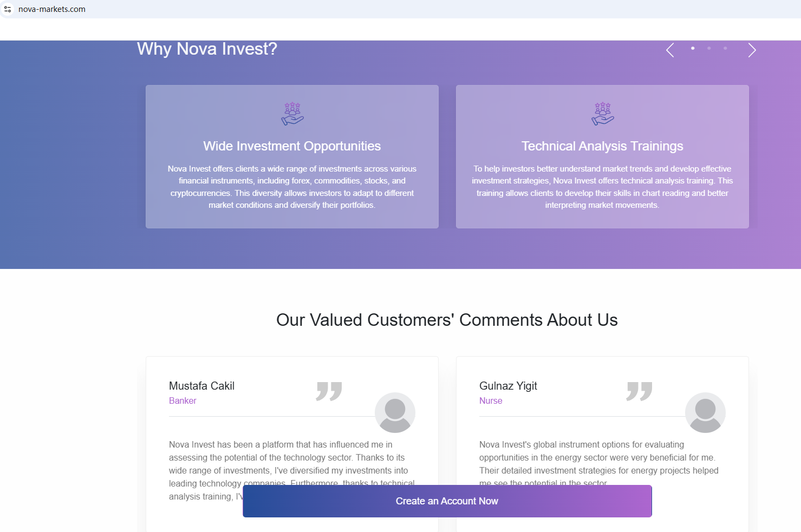
Task: Go to previous carousel slide arrow
Action: (670, 50)
